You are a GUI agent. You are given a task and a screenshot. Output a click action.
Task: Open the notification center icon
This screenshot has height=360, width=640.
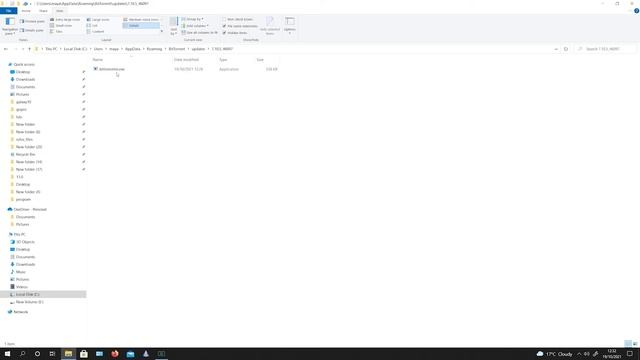pyautogui.click(x=630, y=354)
